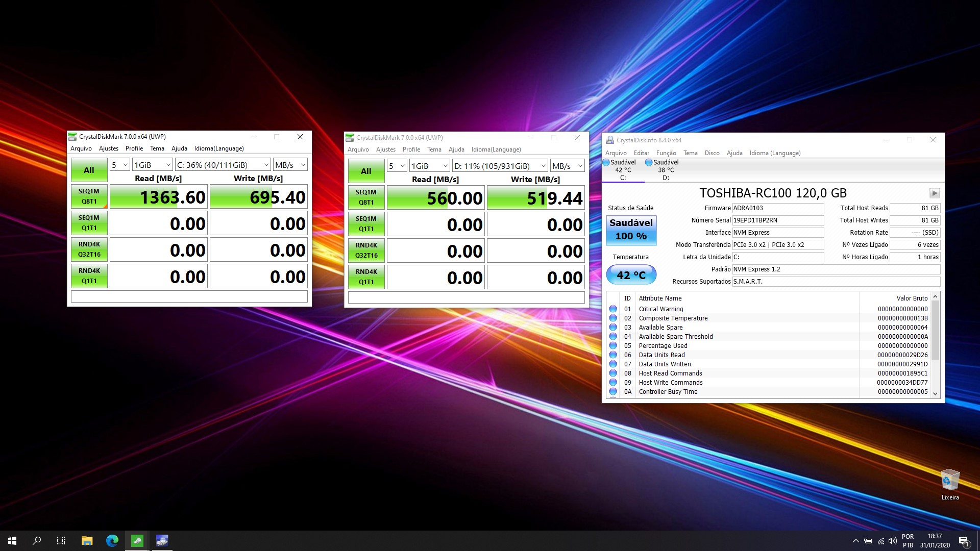
Task: Click the 42 °C temperature badge
Action: (631, 274)
